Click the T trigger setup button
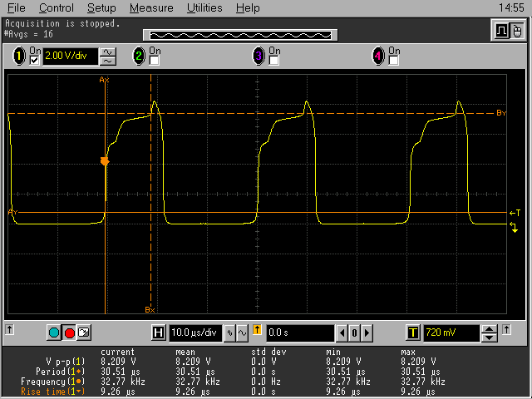This screenshot has height=399, width=532. [413, 332]
